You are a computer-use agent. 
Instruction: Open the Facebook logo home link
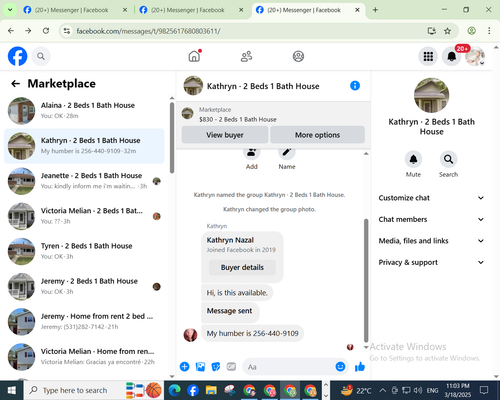coord(17,56)
